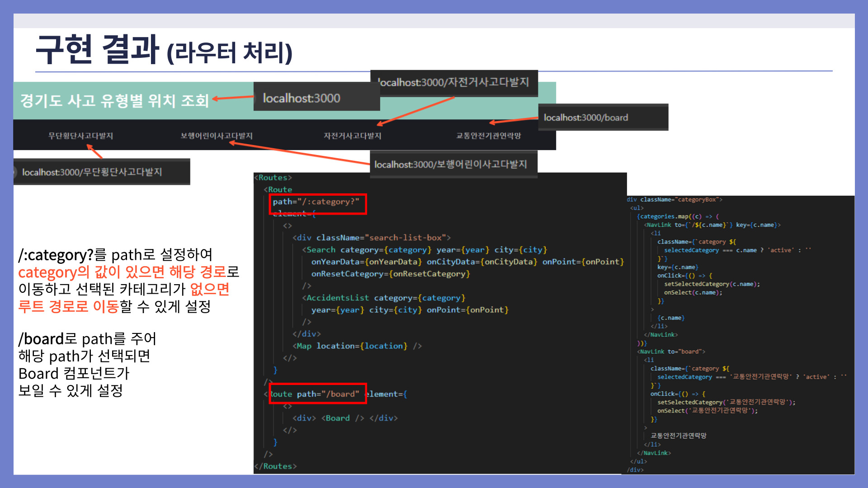Click onResetCategory={onResetCategory} code line
This screenshot has width=868, height=488.
[391, 274]
